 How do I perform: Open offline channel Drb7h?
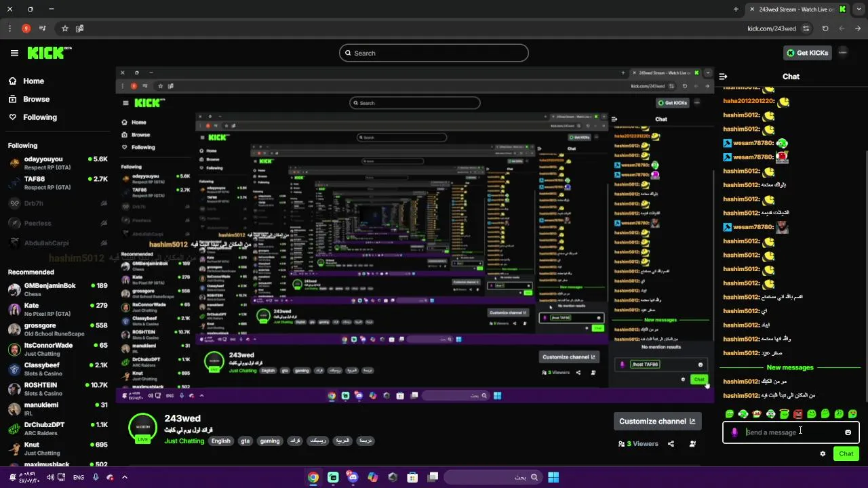[58, 203]
